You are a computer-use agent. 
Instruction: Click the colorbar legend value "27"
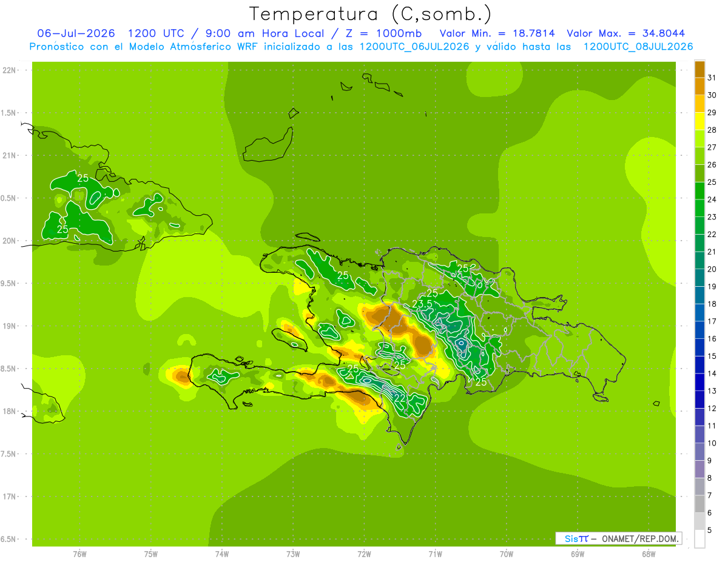tap(712, 147)
